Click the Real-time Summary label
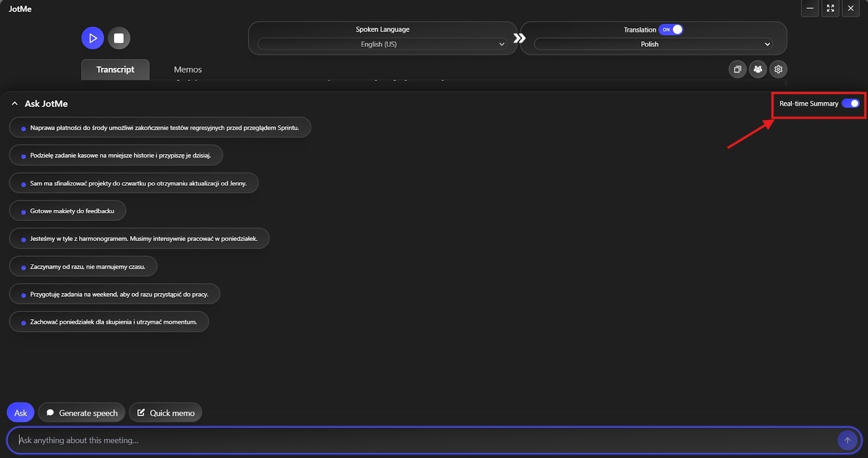This screenshot has width=868, height=458. 809,104
